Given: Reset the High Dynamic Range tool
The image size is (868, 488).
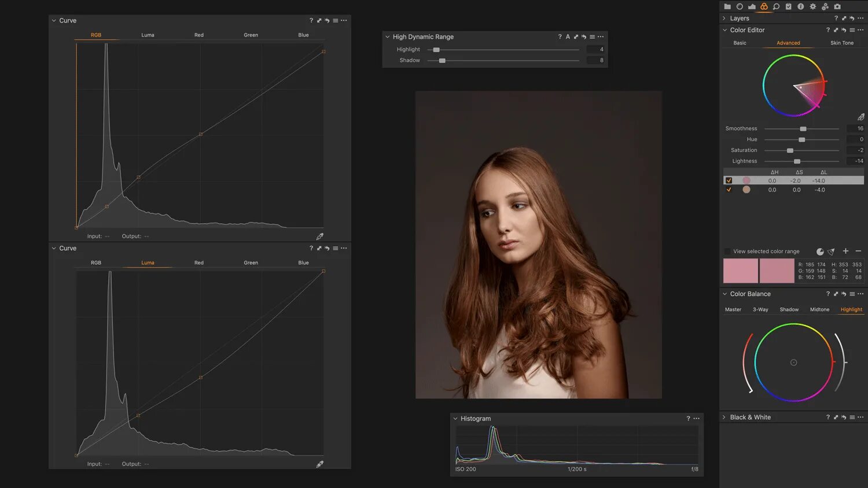Looking at the screenshot, I should point(584,36).
